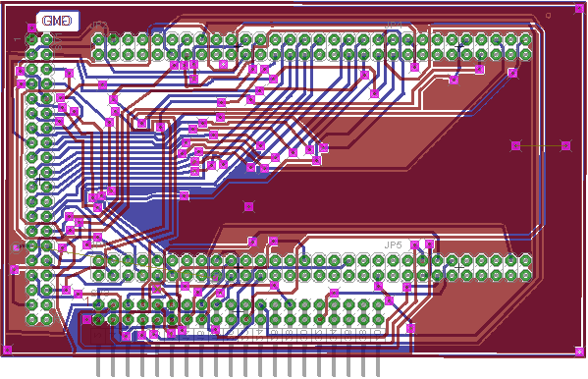The width and height of the screenshot is (588, 379).
Task: Click the GND label box
Action: pos(58,21)
